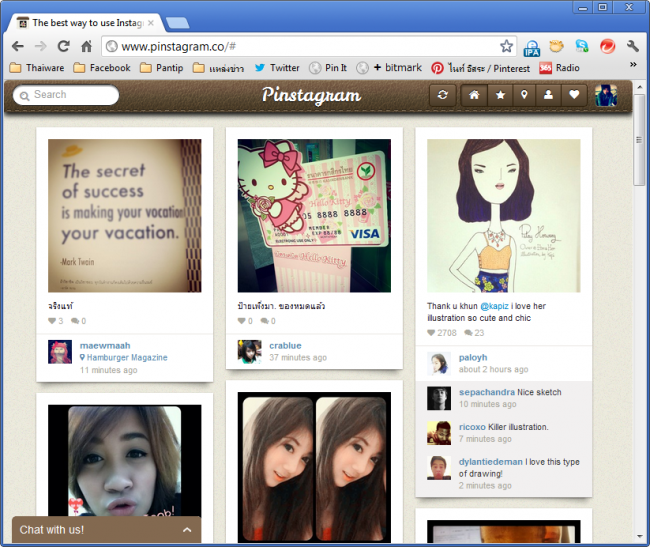Viewport: 650px width, 547px height.
Task: Click the @kapiz mention link
Action: [494, 306]
